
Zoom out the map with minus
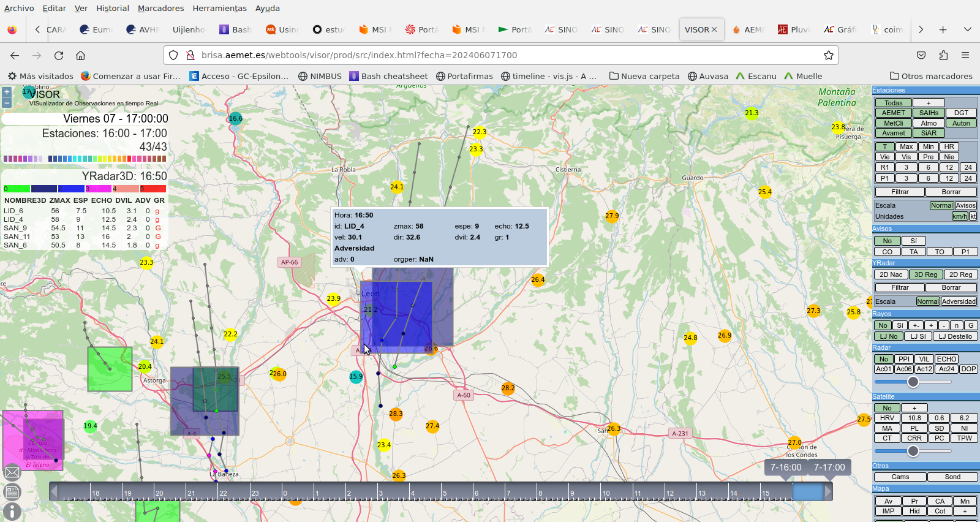point(7,102)
